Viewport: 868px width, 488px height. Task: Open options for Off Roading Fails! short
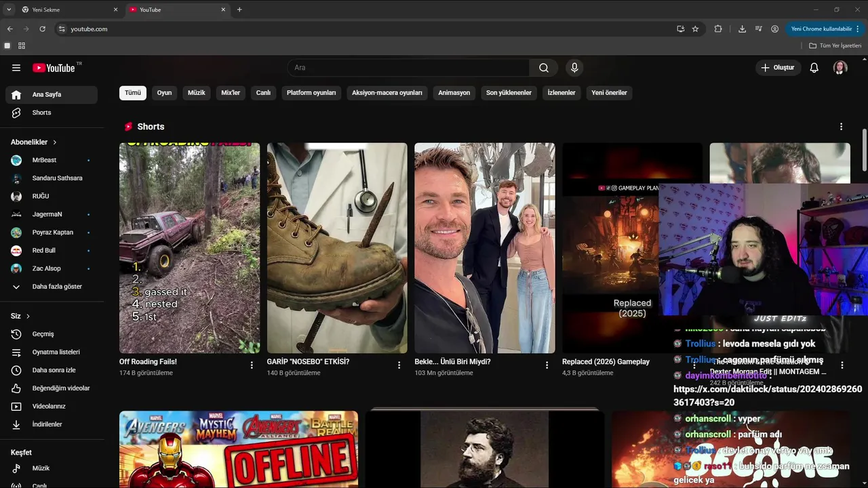click(x=252, y=365)
